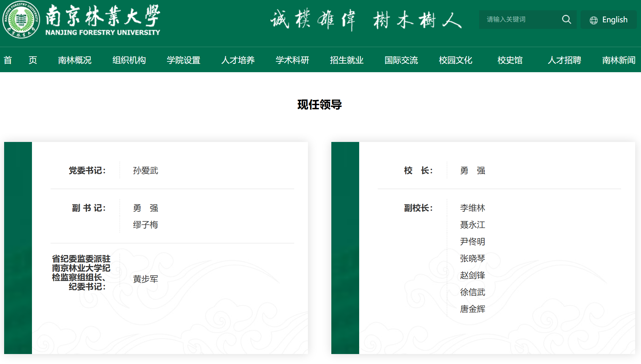Viewport: 641px width, 364px height.
Task: Open vice president 尹佟明's profile
Action: (x=473, y=242)
